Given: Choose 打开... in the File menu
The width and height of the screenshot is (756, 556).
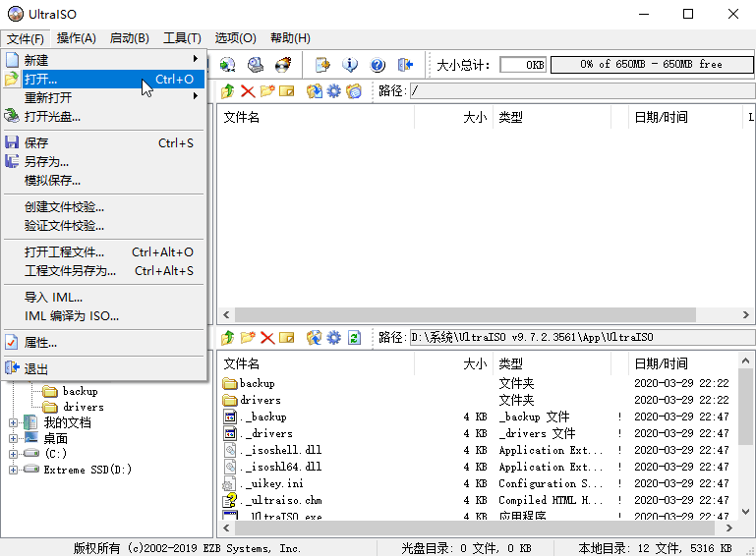Looking at the screenshot, I should coord(104,79).
